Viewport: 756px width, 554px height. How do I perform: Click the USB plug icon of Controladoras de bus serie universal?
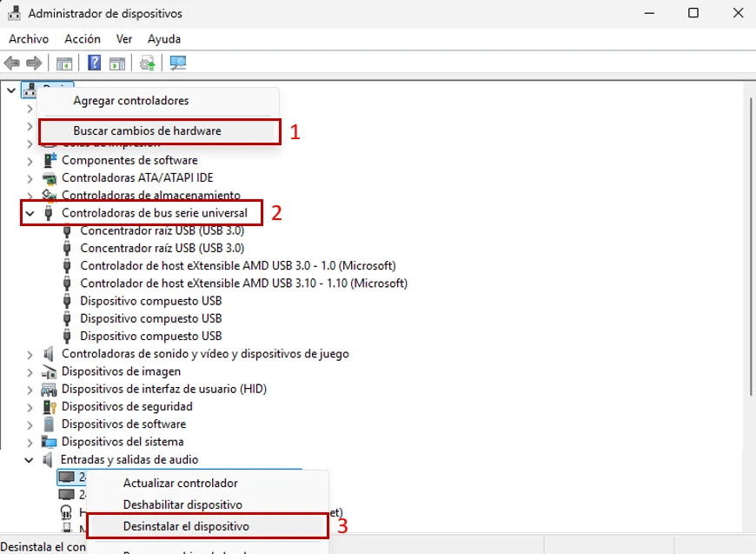click(x=48, y=213)
